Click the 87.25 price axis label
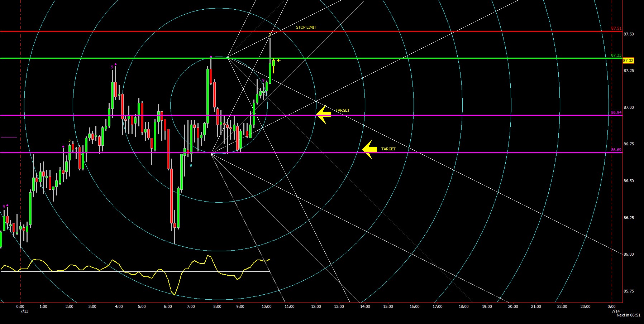Screen dimensions: 644x324 tap(629, 71)
